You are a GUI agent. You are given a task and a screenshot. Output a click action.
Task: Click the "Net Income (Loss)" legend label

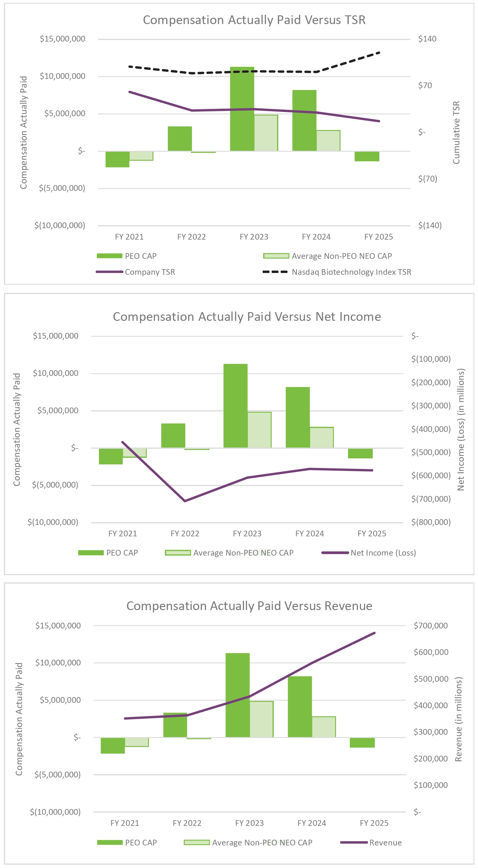click(x=383, y=553)
